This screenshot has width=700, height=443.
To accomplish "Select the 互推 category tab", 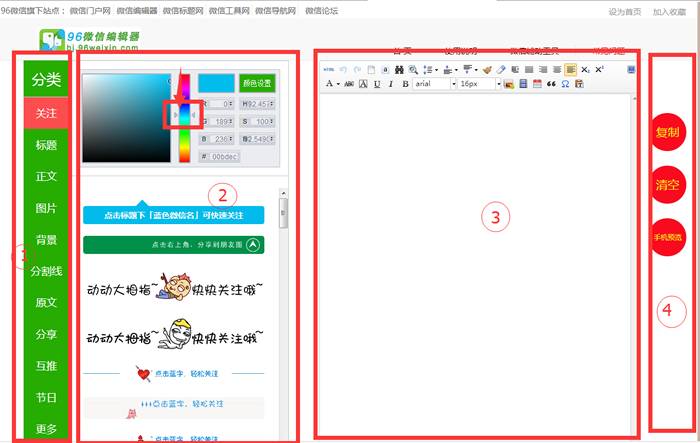I will pos(46,366).
